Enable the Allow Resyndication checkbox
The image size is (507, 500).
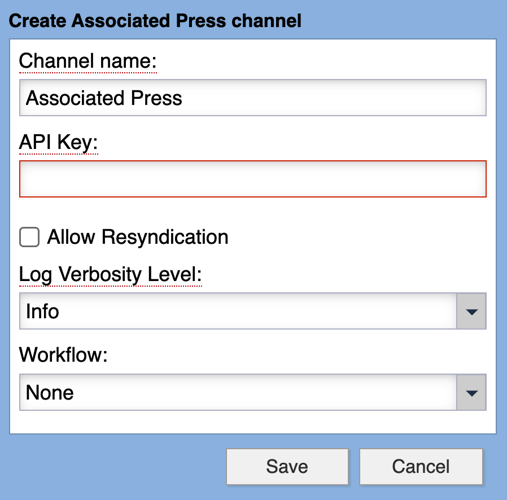coord(29,237)
